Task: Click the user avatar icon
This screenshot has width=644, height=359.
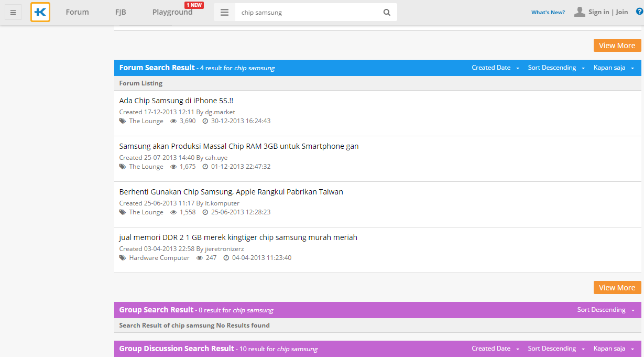Action: pos(580,12)
